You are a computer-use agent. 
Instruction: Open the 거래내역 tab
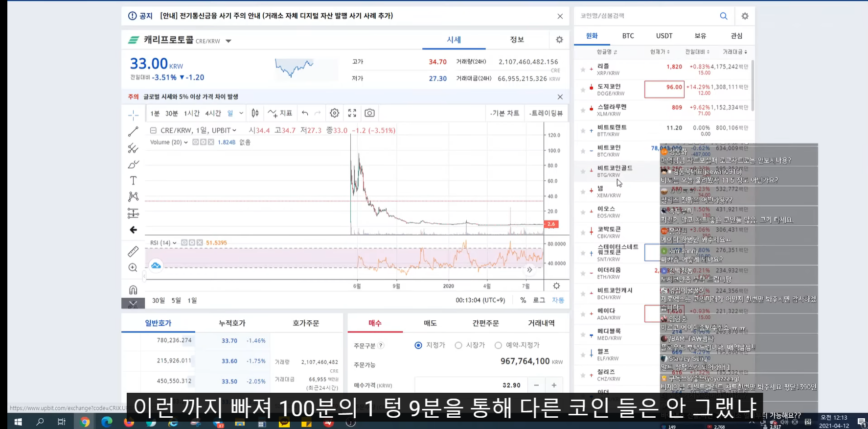[541, 323]
